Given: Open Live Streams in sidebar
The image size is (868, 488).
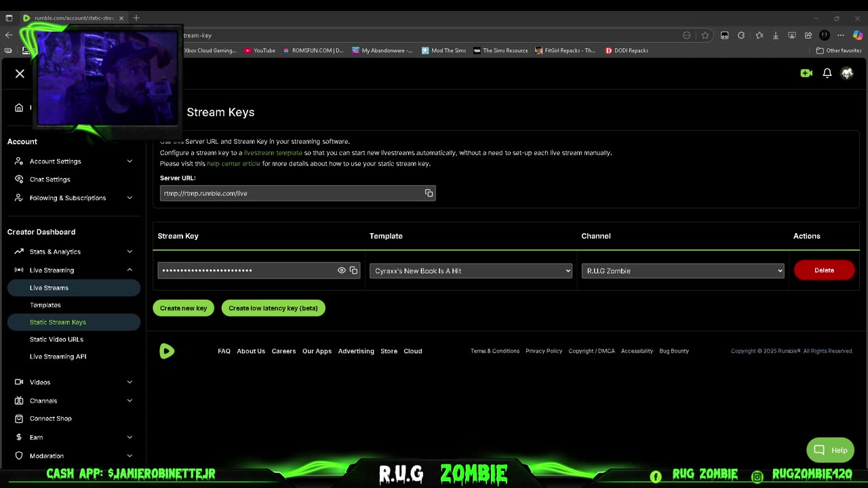Looking at the screenshot, I should pyautogui.click(x=74, y=287).
